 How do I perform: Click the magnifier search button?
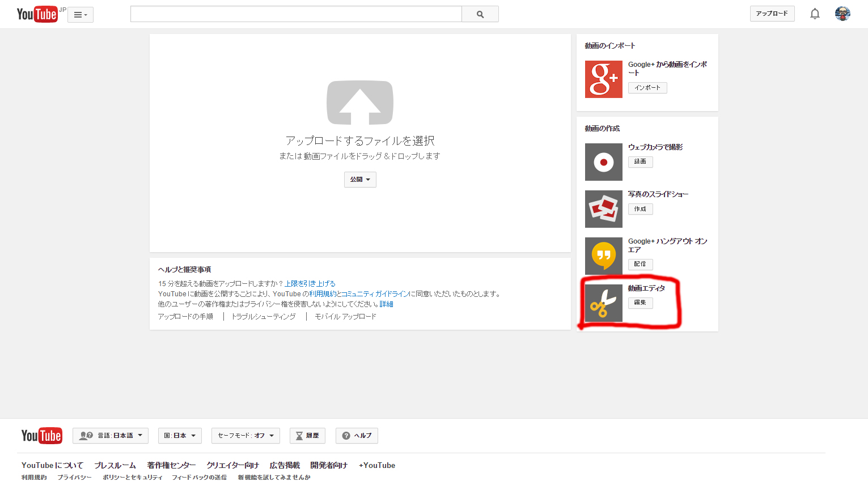(480, 14)
